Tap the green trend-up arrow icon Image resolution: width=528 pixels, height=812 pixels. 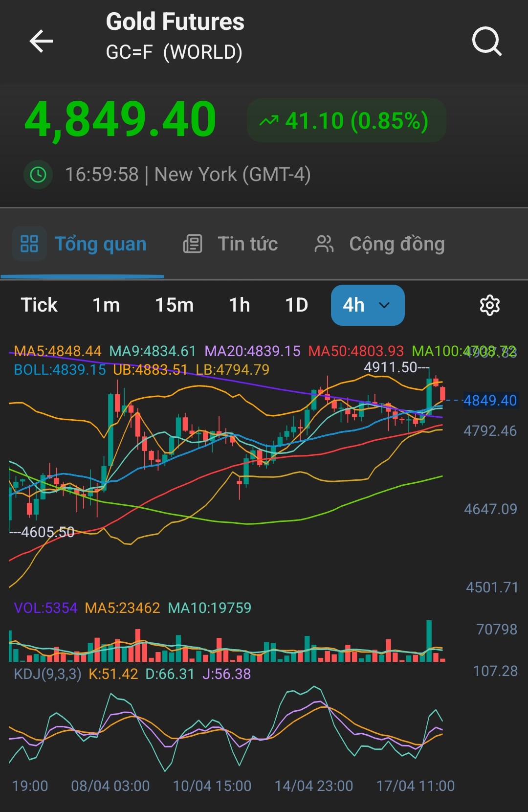pos(268,120)
